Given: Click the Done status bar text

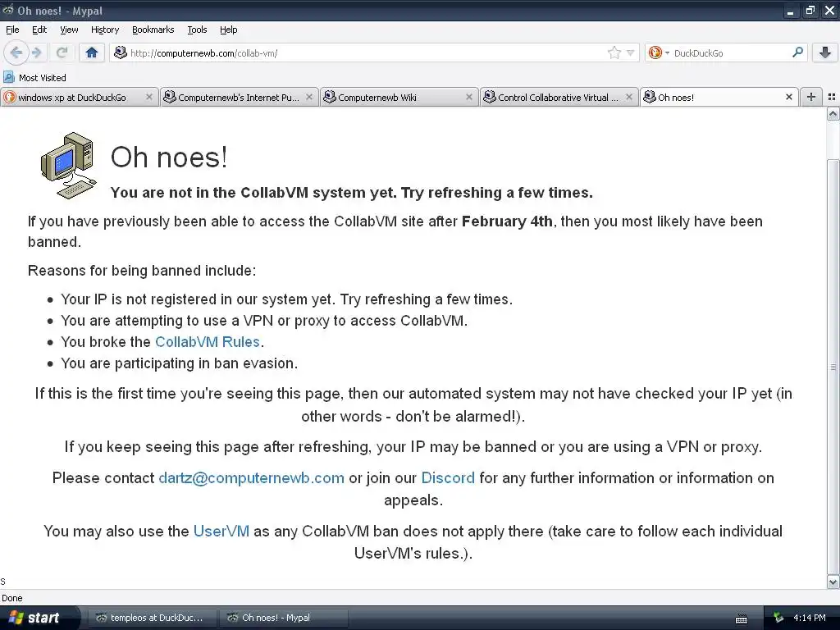Looking at the screenshot, I should 12,598.
